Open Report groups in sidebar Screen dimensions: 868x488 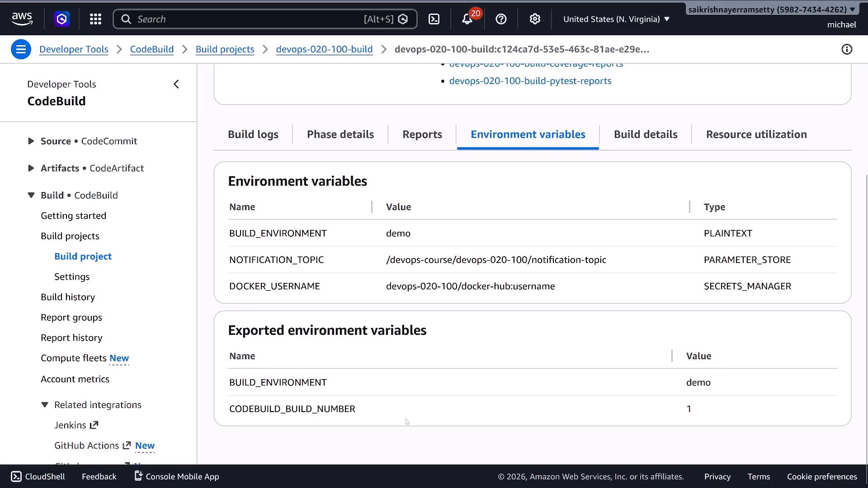click(x=71, y=317)
